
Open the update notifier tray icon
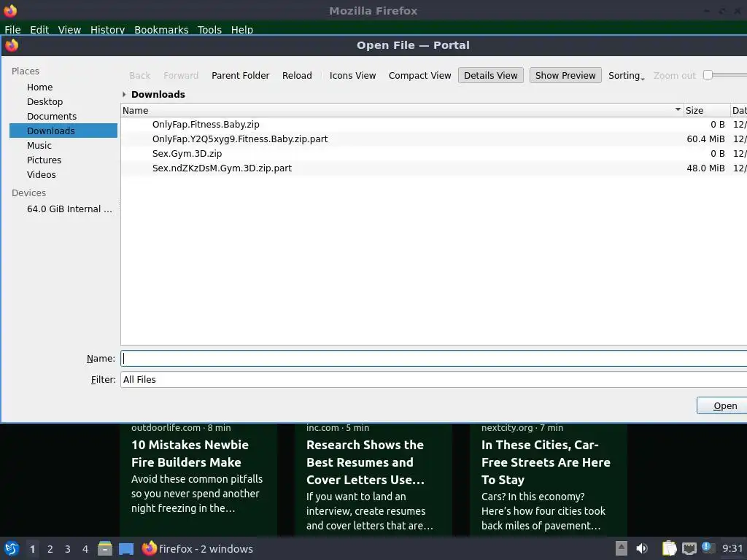coord(708,548)
